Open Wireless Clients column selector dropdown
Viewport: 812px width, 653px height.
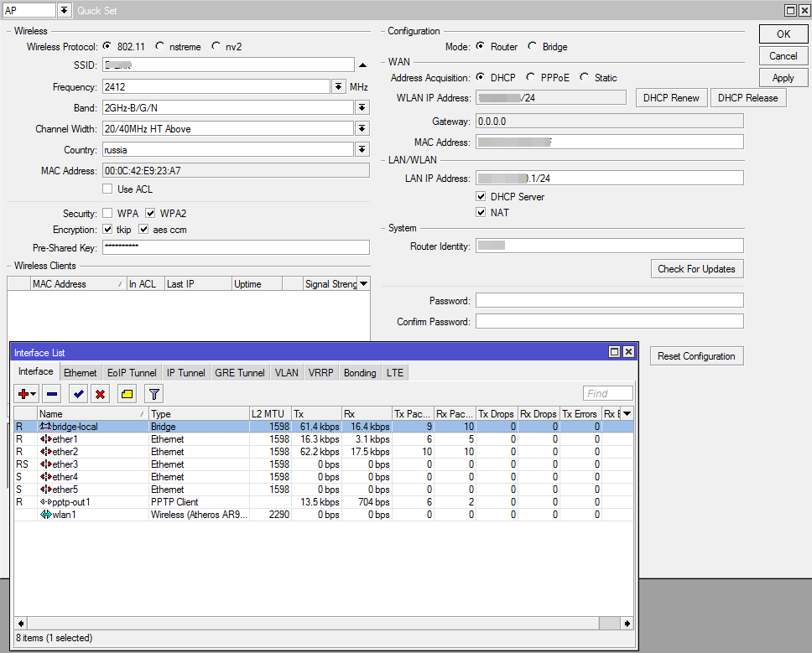tap(364, 283)
